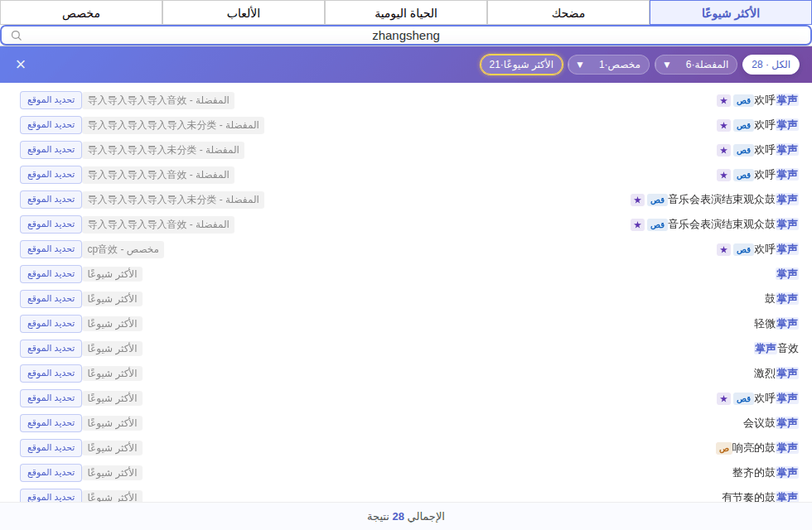Select the result titled 鼓掌声
Viewport: 812px width, 530px height.
point(781,299)
